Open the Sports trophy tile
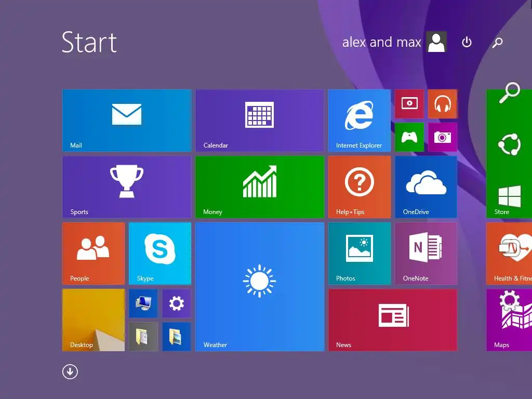 (127, 187)
